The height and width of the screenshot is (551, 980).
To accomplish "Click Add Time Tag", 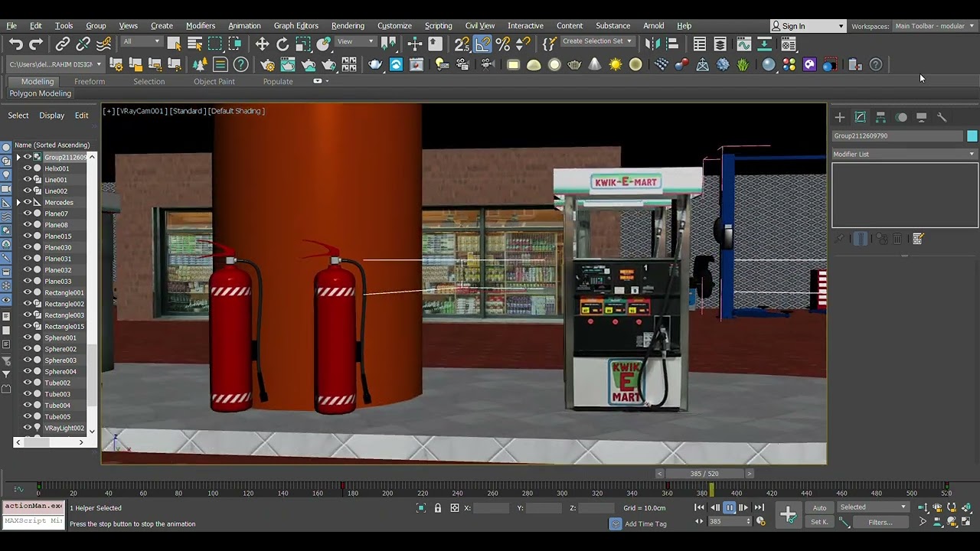I will (x=645, y=524).
